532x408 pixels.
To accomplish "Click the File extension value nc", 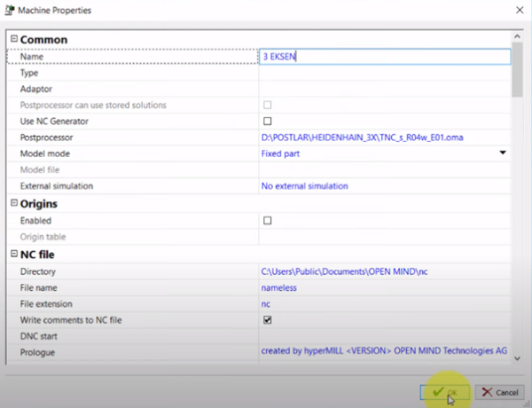I will (266, 303).
